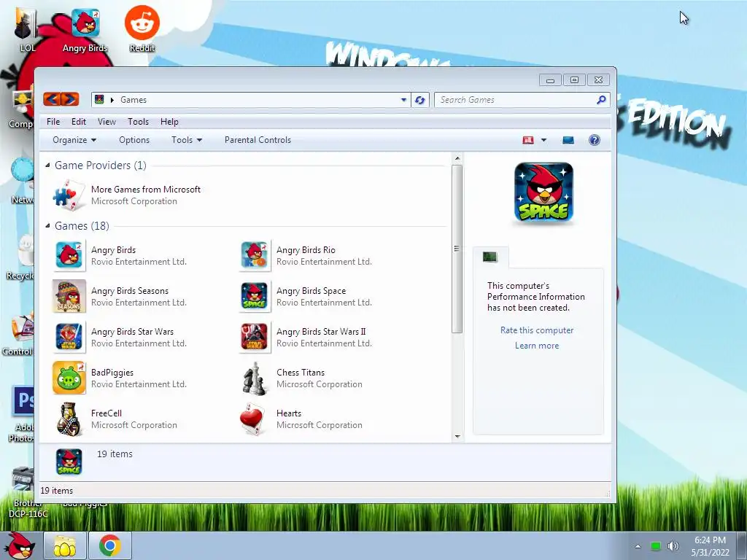Collapse the Games (18) group
747x560 pixels.
47,226
